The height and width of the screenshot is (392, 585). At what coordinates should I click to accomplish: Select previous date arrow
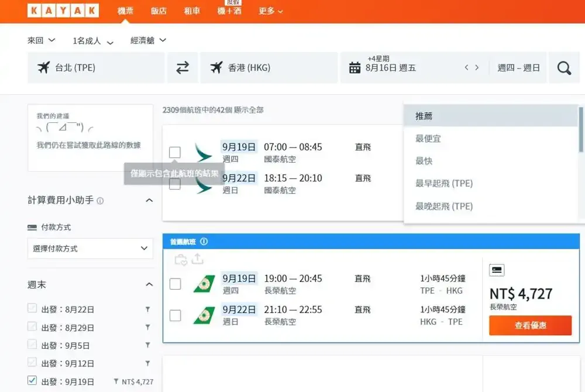pos(466,67)
